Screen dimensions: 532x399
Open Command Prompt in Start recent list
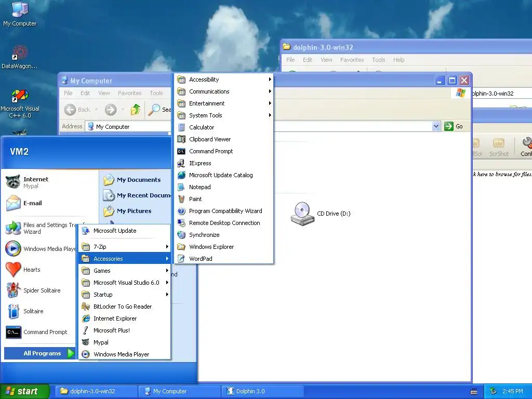(x=40, y=332)
